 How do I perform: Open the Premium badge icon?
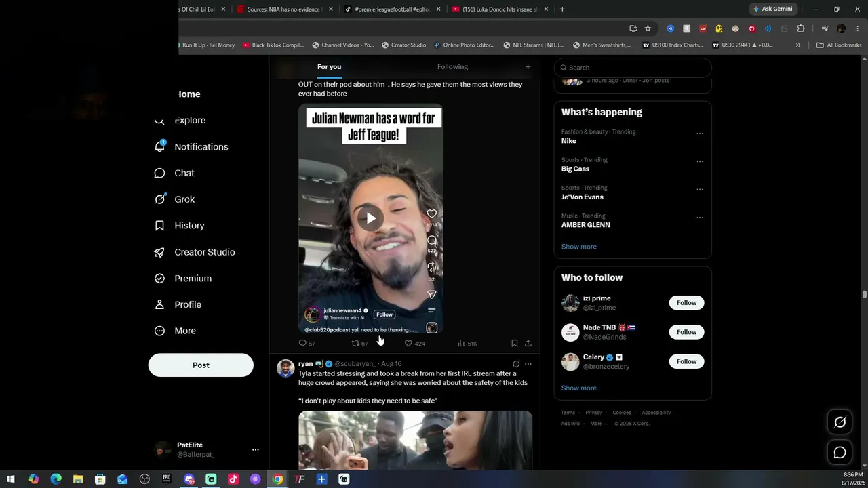pyautogui.click(x=159, y=279)
